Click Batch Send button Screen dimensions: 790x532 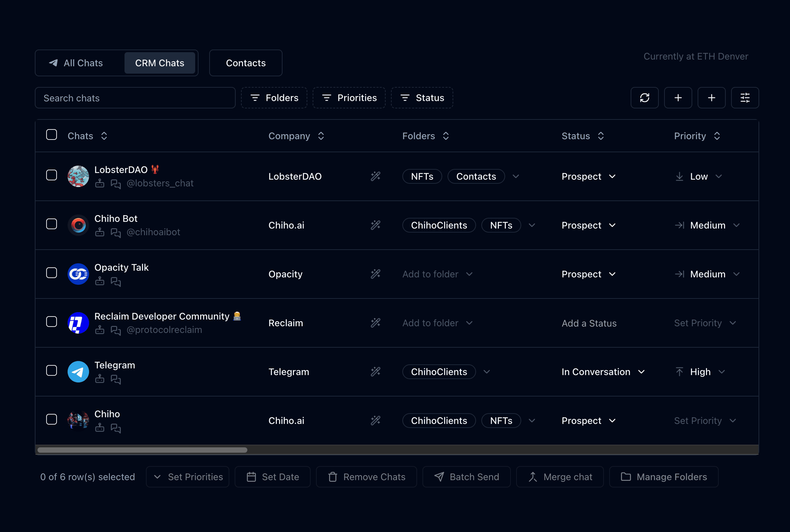[467, 477]
